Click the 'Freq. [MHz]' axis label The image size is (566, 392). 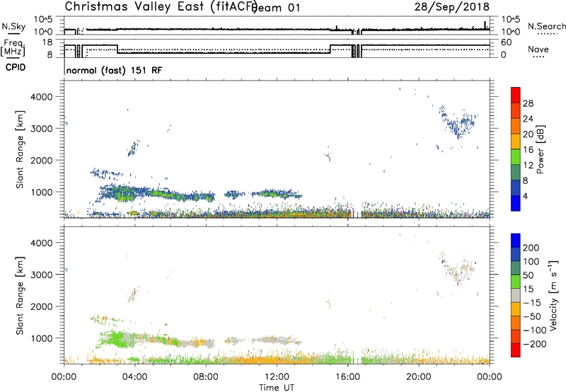[13, 47]
